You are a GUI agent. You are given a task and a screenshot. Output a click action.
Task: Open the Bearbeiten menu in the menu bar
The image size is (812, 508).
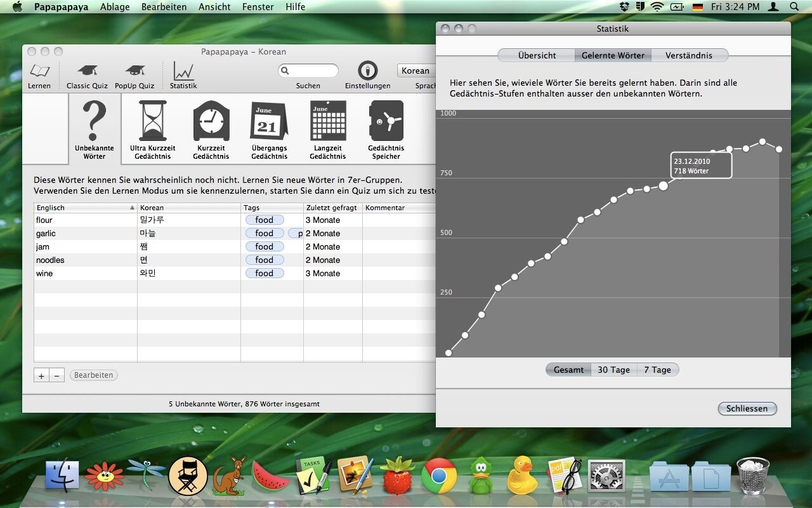pyautogui.click(x=164, y=7)
